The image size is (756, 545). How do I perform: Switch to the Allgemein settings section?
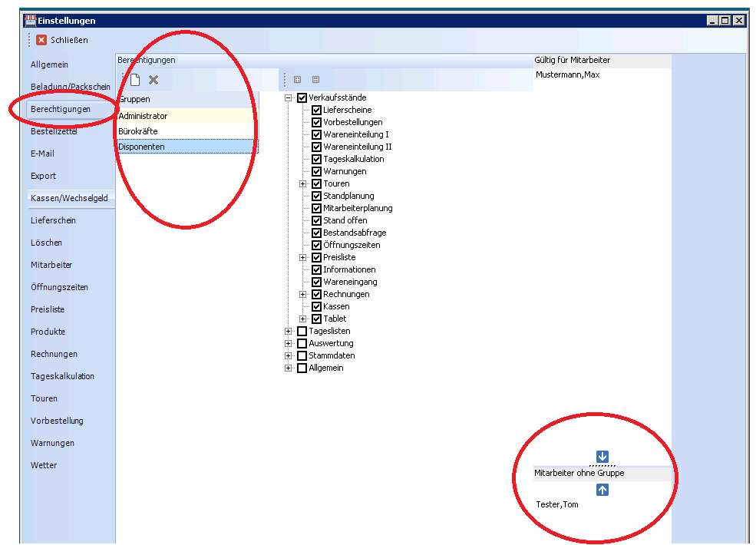click(49, 64)
